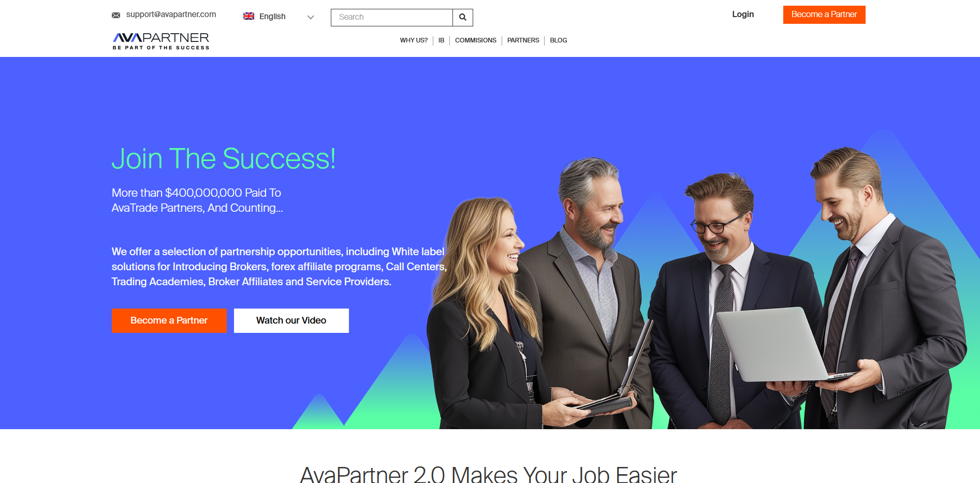Image resolution: width=980 pixels, height=483 pixels.
Task: Expand the language chevron dropdown
Action: [x=311, y=17]
